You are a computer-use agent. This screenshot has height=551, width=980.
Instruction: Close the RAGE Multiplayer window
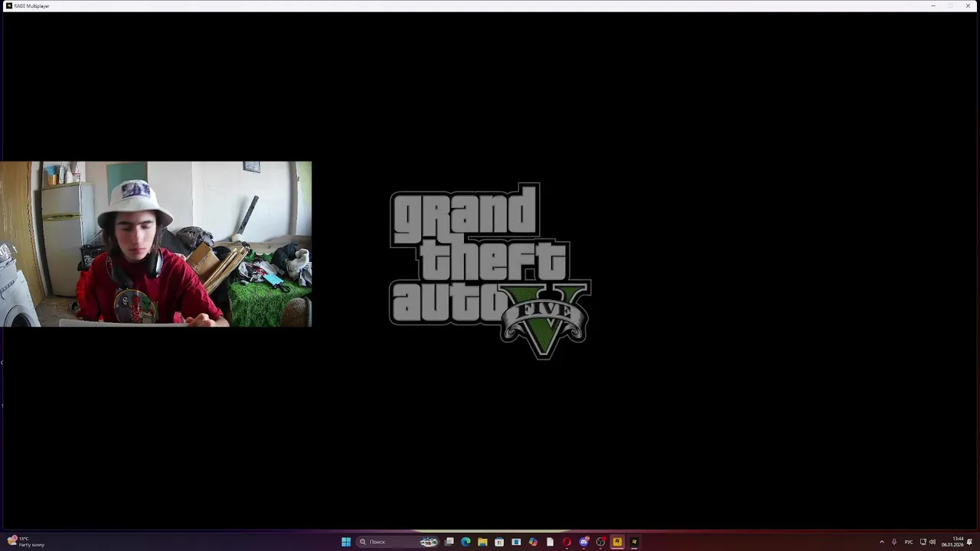click(968, 5)
